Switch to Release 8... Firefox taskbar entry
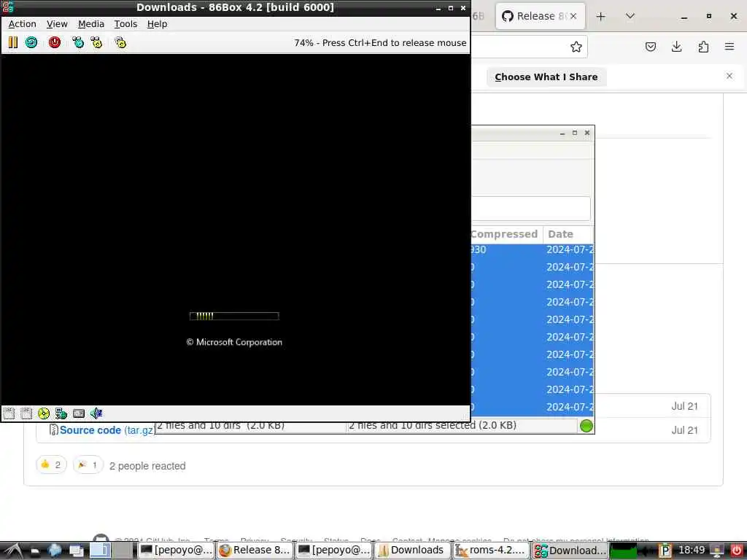Viewport: 747px width, 560px height. point(255,551)
